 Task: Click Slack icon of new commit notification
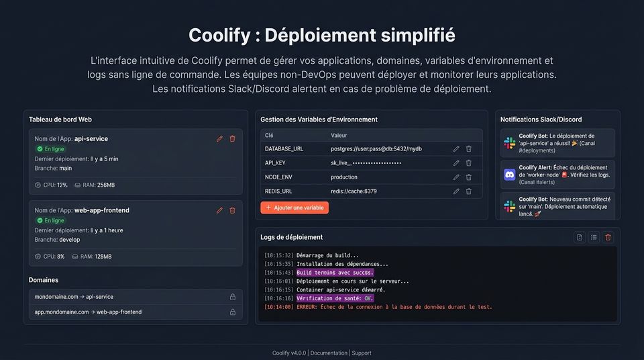[510, 207]
